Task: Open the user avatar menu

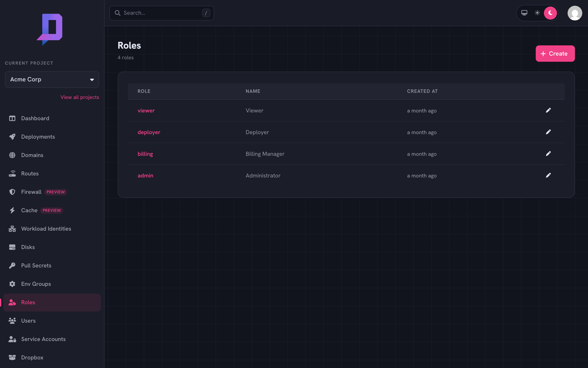Action: [575, 13]
